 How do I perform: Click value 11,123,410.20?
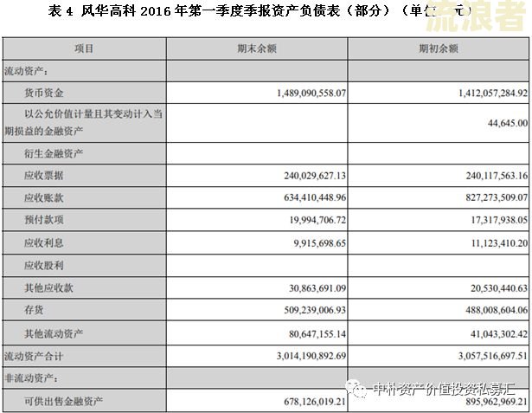click(499, 243)
